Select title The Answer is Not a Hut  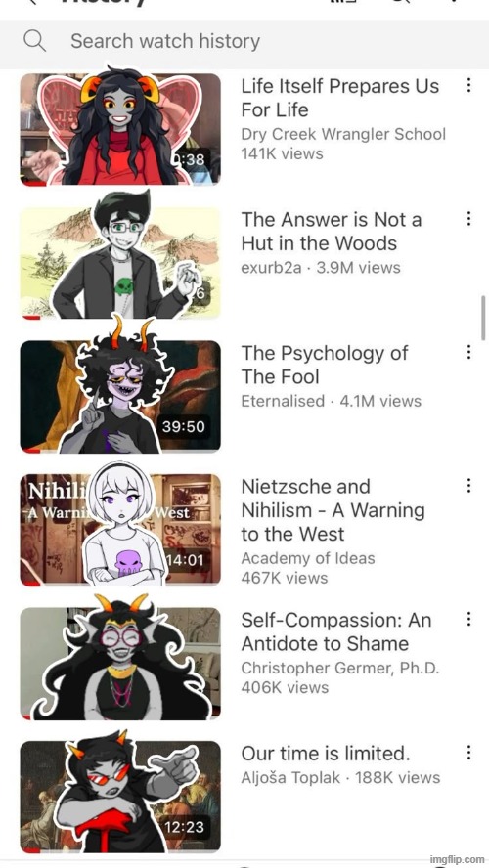tap(332, 232)
